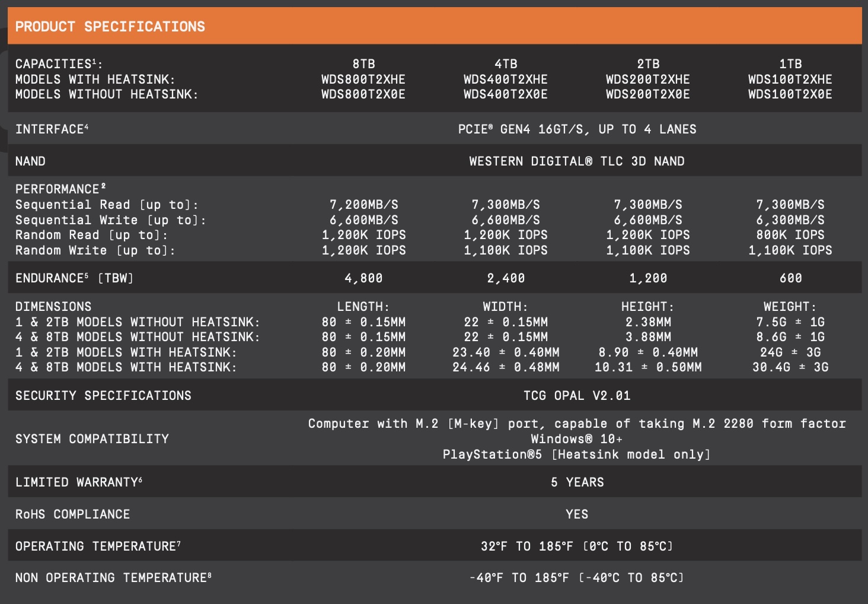
Task: Click model number WDS100T2XHE
Action: 790,80
